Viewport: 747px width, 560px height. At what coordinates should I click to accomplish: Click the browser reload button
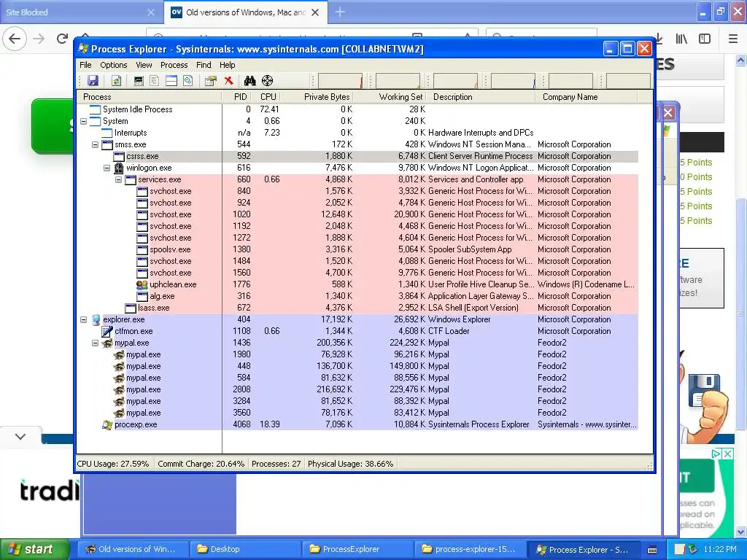62,39
